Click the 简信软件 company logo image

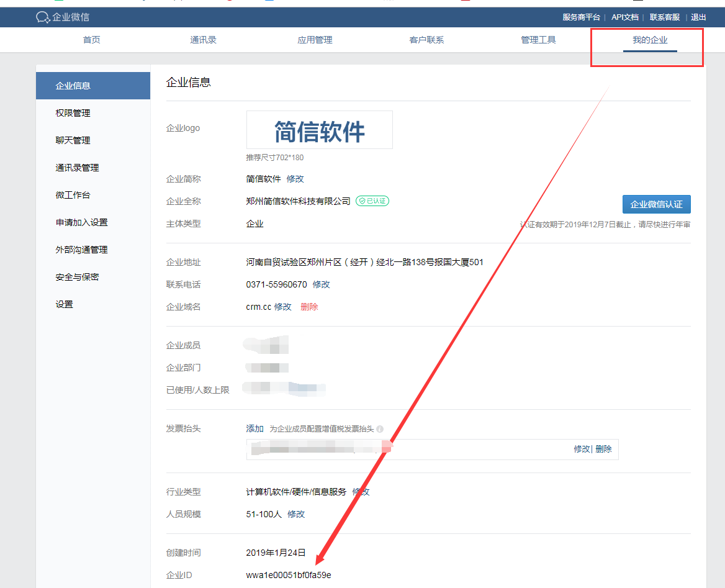[x=320, y=130]
